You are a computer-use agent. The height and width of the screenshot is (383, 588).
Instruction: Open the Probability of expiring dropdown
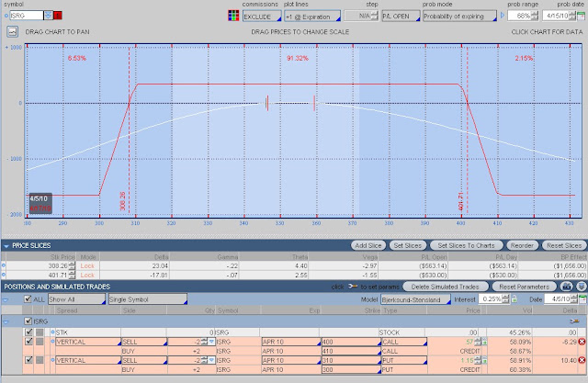pyautogui.click(x=459, y=17)
